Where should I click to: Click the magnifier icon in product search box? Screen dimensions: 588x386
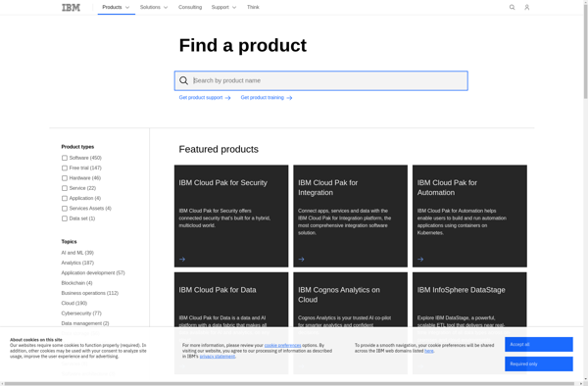tap(184, 80)
